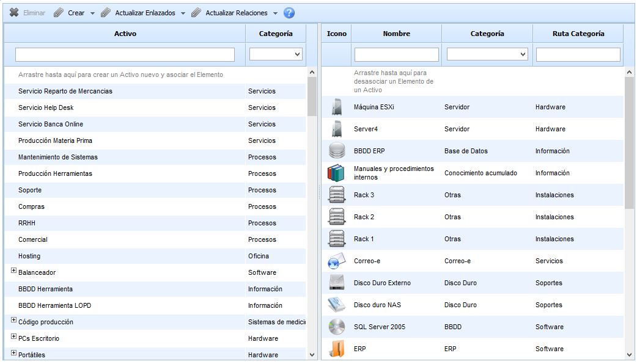
Task: Click the books icon for Manuales y procedimientos
Action: 336,173
